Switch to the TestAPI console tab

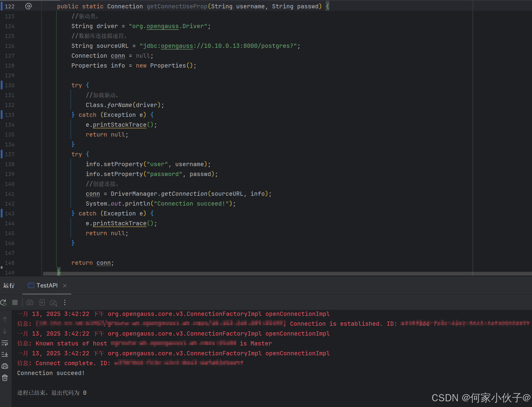click(x=47, y=285)
